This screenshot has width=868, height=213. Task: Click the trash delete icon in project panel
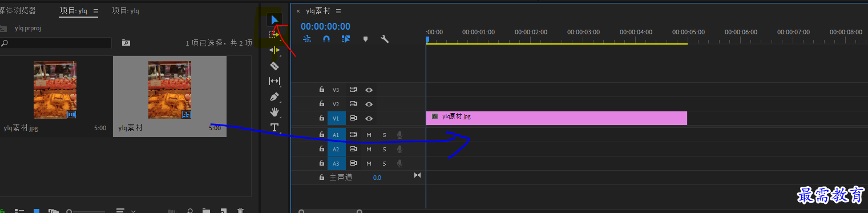point(241,210)
